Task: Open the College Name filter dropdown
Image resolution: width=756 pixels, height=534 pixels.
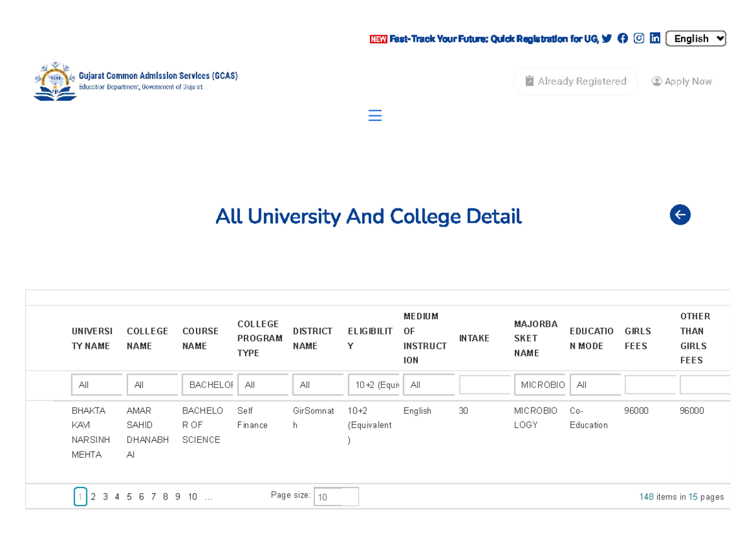Action: tap(152, 385)
